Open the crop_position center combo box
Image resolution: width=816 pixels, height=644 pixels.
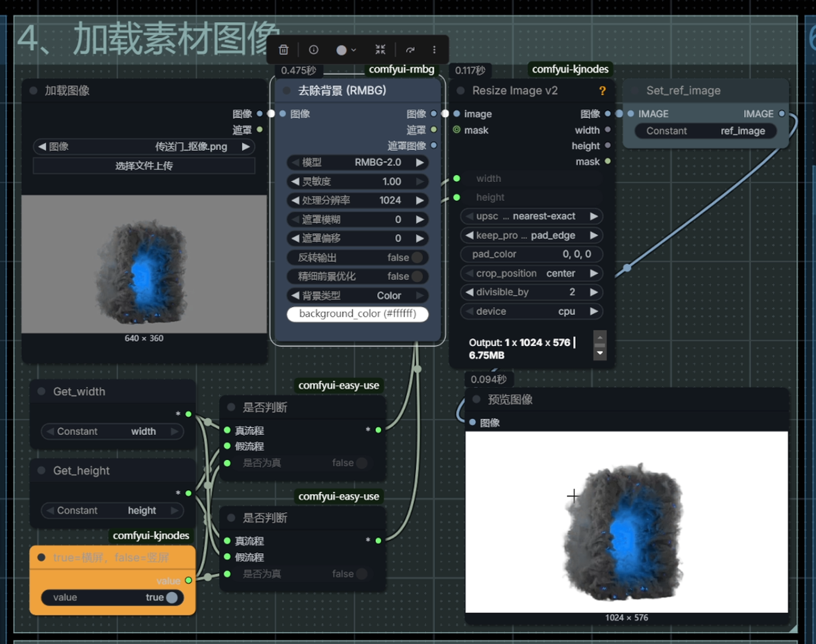coord(531,274)
